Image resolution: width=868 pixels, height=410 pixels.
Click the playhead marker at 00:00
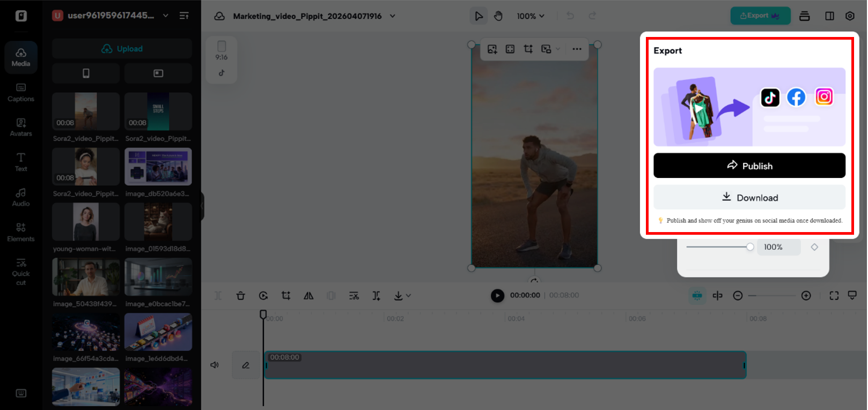coord(263,315)
